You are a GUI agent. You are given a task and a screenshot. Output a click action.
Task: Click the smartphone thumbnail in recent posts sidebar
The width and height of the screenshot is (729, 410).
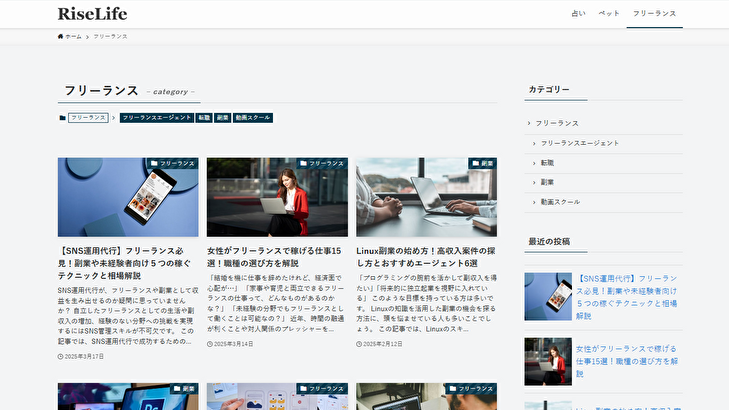(547, 296)
